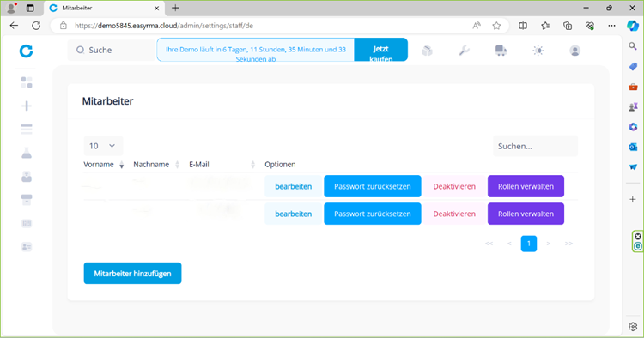Click bearbeiten in the second row
Screen dimensions: 644x338
pyautogui.click(x=294, y=214)
